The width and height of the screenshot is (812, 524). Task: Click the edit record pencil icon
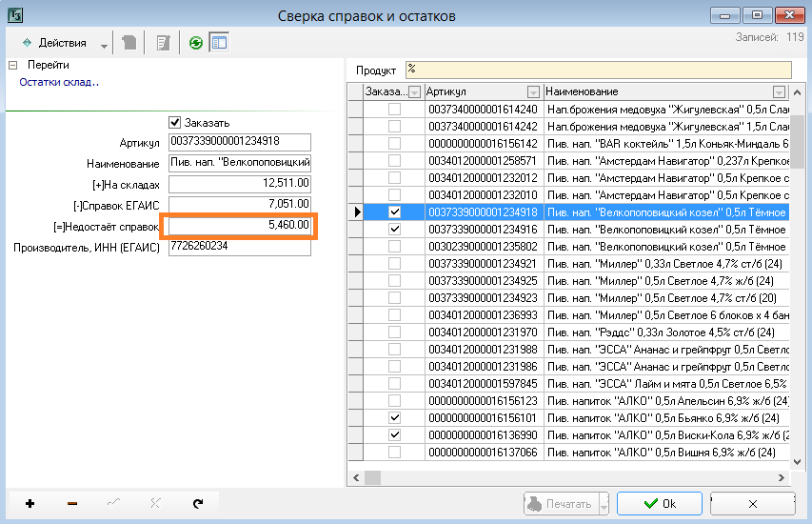click(x=113, y=503)
